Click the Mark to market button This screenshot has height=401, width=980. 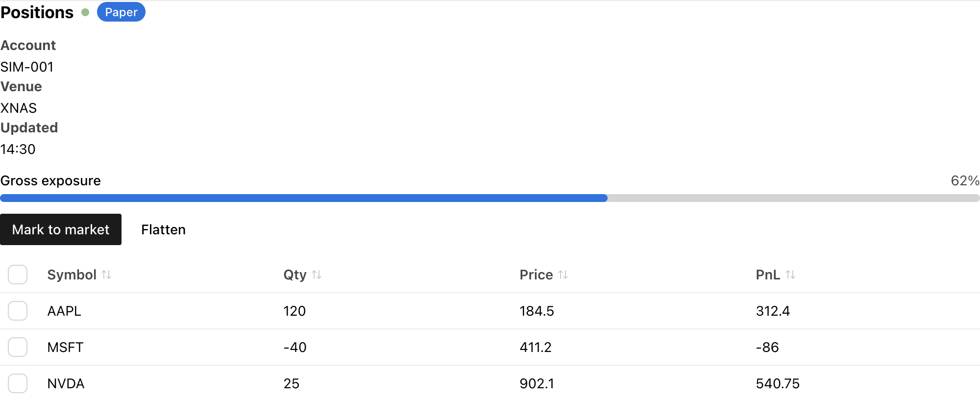[x=61, y=229]
